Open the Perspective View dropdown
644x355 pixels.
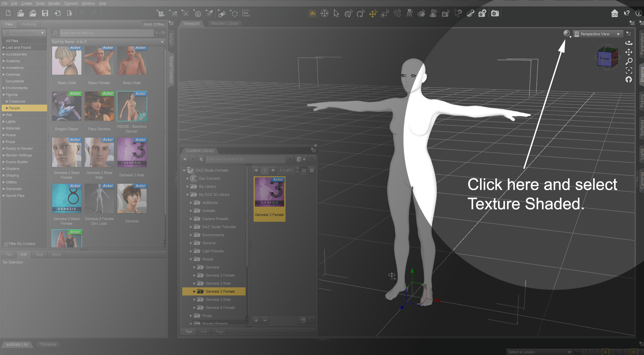598,34
